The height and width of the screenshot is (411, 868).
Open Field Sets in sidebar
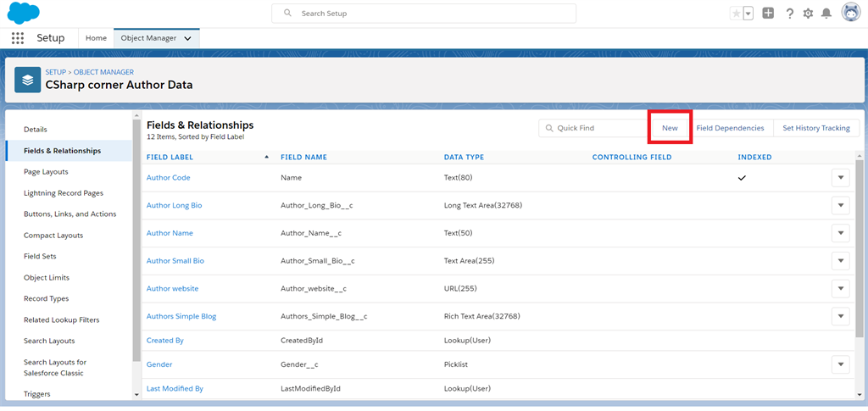pyautogui.click(x=40, y=256)
